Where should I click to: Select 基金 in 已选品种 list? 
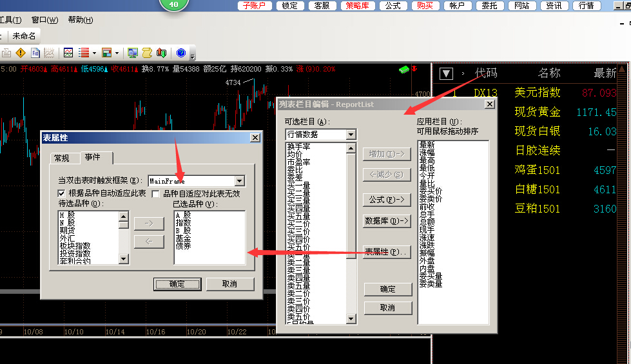coord(183,238)
